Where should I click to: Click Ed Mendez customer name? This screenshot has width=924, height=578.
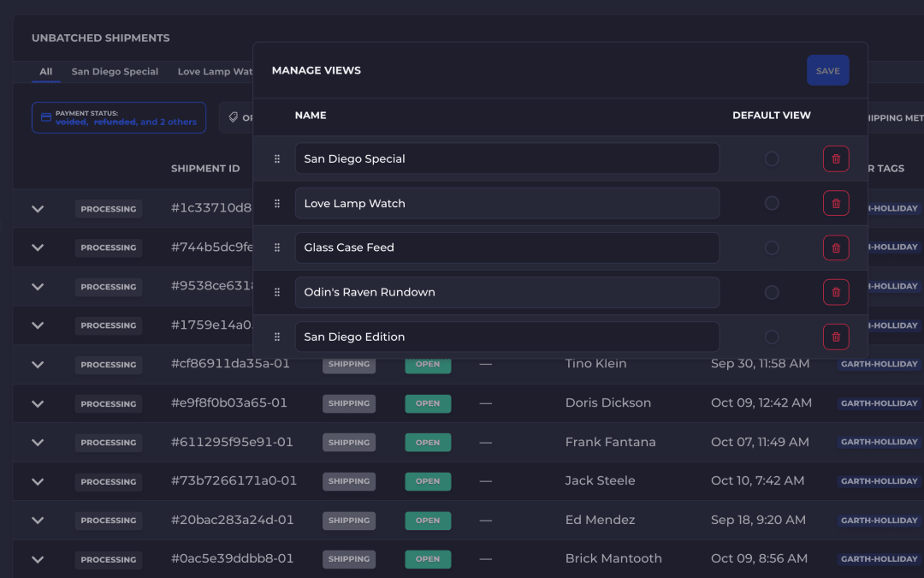(x=600, y=520)
